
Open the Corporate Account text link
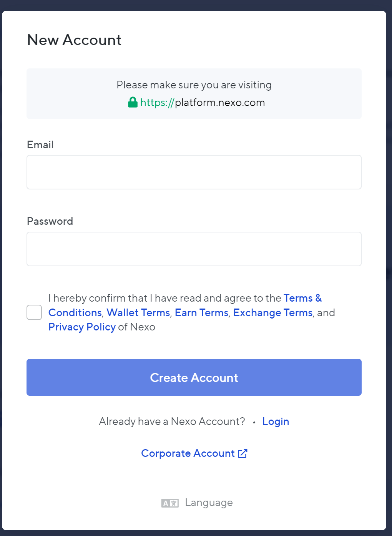pyautogui.click(x=188, y=453)
